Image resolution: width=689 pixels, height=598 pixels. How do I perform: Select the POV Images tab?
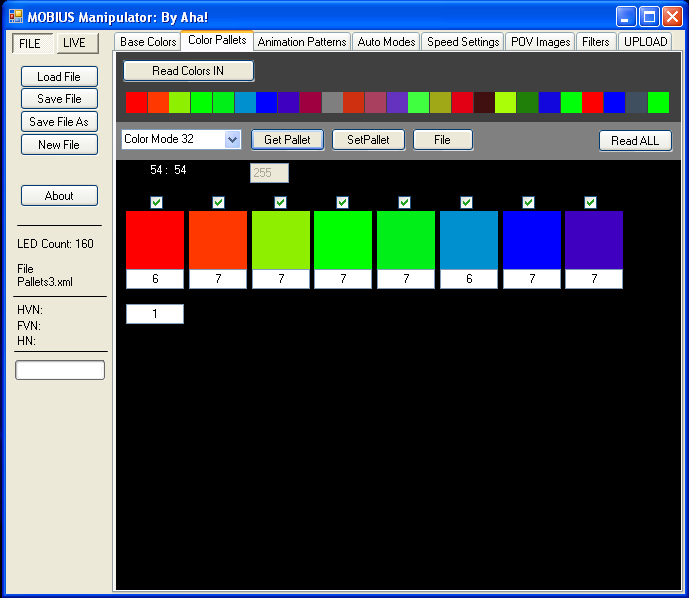click(x=540, y=42)
